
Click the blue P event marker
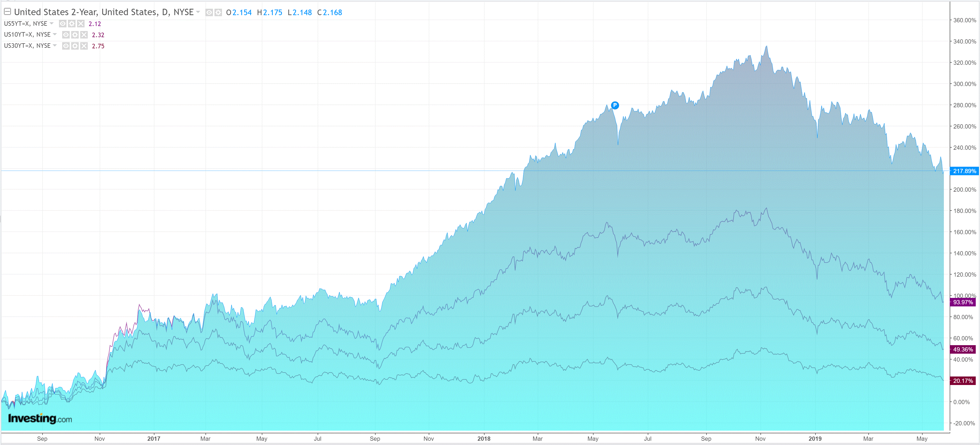pos(615,105)
